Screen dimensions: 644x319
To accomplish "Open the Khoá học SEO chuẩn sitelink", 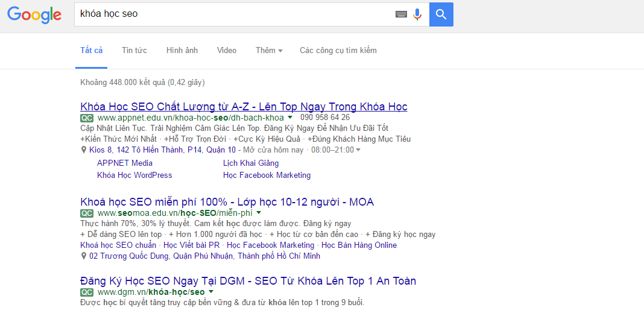I will click(119, 245).
